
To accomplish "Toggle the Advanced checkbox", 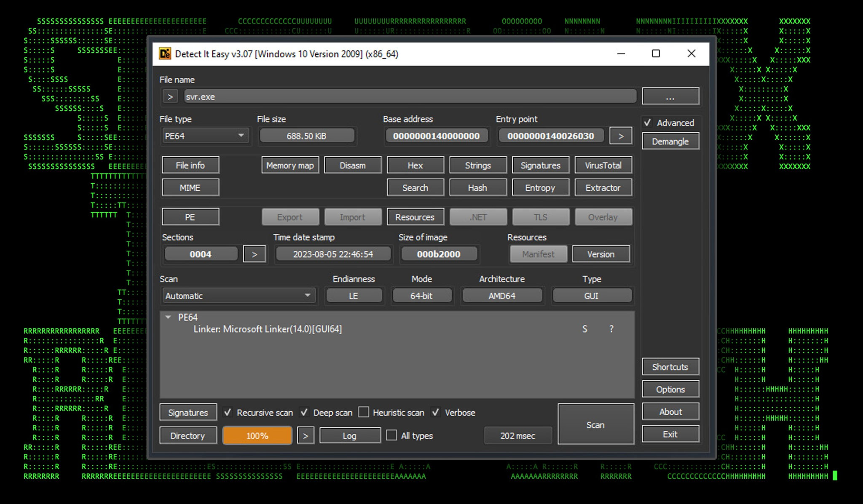I will 648,123.
